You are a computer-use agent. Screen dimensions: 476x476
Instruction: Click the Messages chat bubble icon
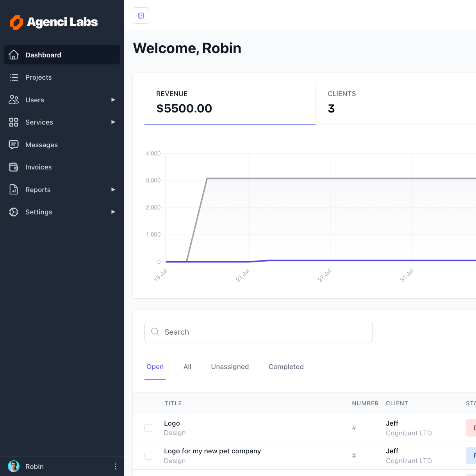13,144
